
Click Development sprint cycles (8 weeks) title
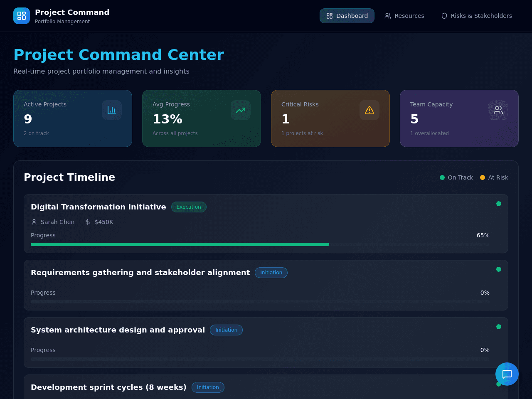(108, 387)
